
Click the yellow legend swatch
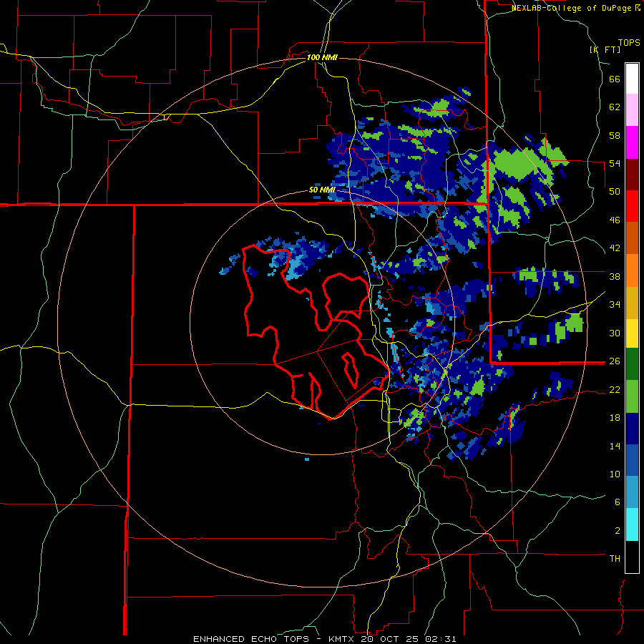click(632, 333)
